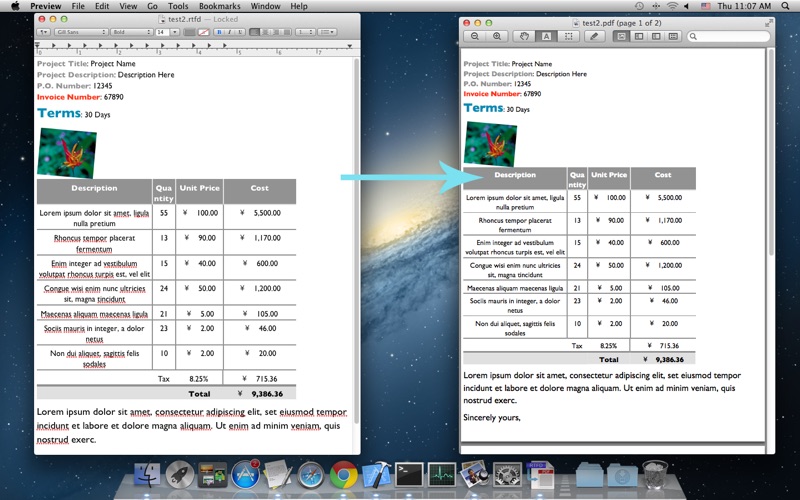Launch Google Chrome from the Dock

pyautogui.click(x=343, y=475)
